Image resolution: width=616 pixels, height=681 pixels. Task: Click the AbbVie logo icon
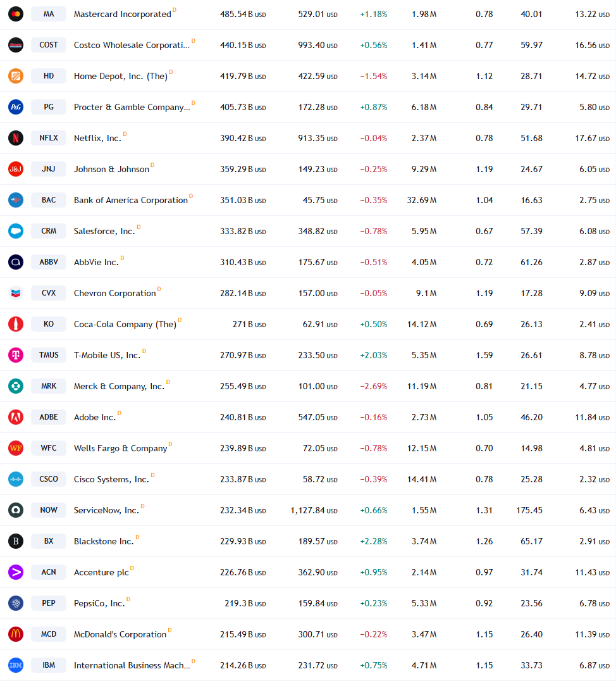(x=16, y=262)
